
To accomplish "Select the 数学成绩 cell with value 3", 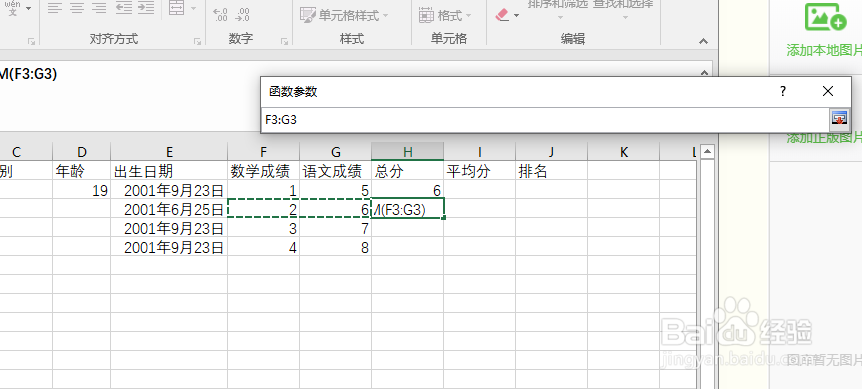I will click(x=263, y=228).
